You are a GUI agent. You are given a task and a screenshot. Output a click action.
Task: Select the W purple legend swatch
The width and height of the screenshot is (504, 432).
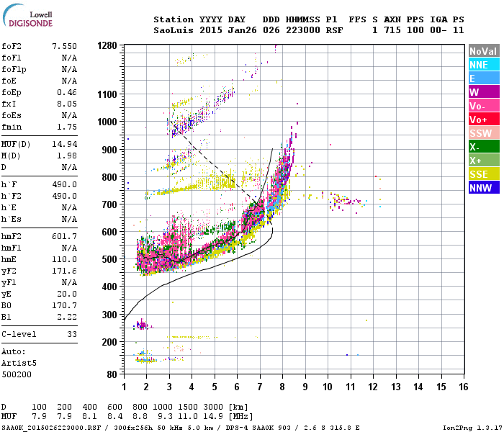[484, 92]
